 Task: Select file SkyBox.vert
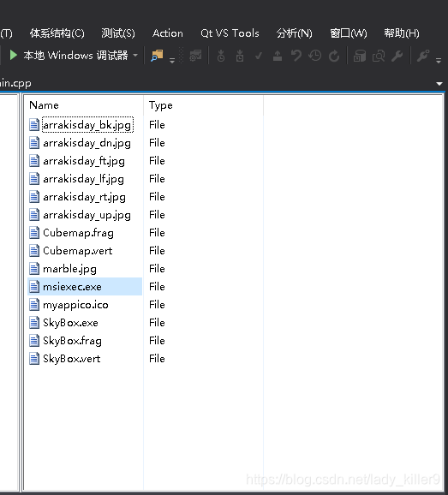[72, 359]
